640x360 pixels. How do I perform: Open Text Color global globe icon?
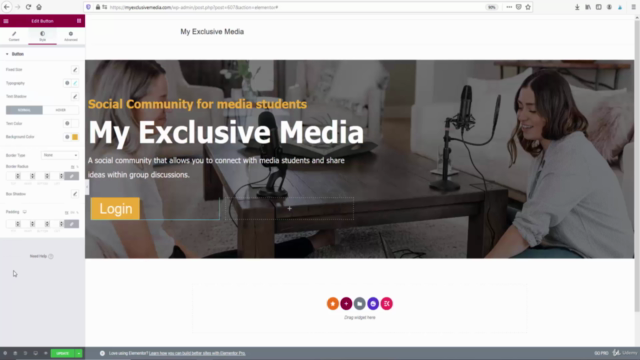[x=67, y=123]
